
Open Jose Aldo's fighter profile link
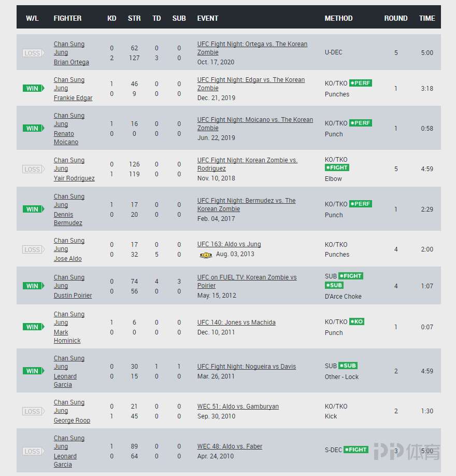point(68,259)
